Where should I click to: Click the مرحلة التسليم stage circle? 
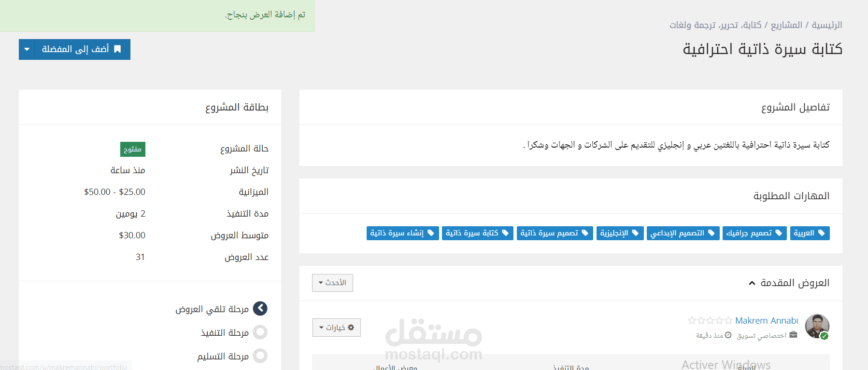[260, 356]
